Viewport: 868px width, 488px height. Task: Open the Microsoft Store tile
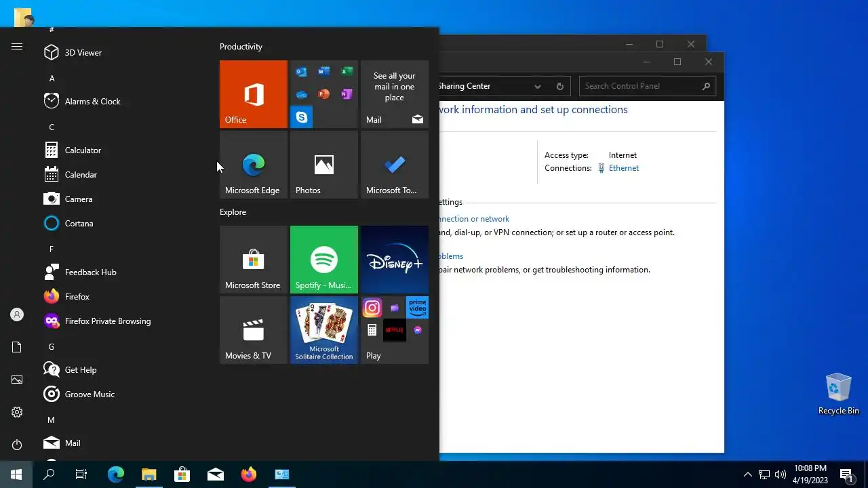coord(254,260)
